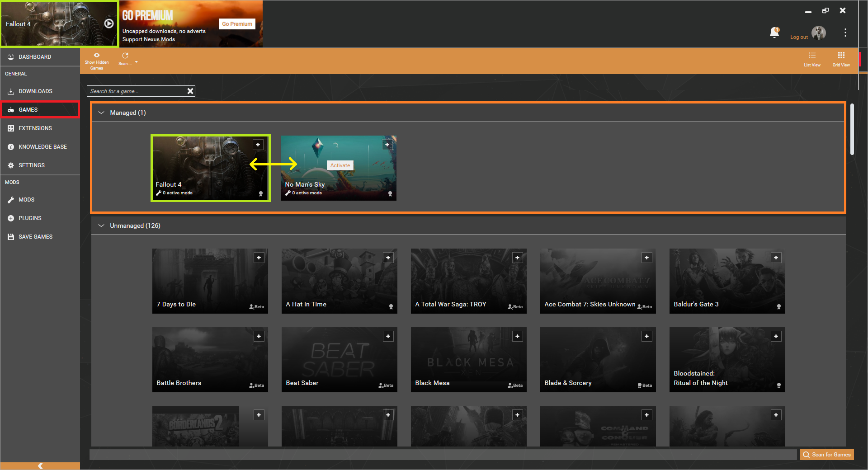
Task: Select the A Total War Saga: TROY tile
Action: [469, 281]
